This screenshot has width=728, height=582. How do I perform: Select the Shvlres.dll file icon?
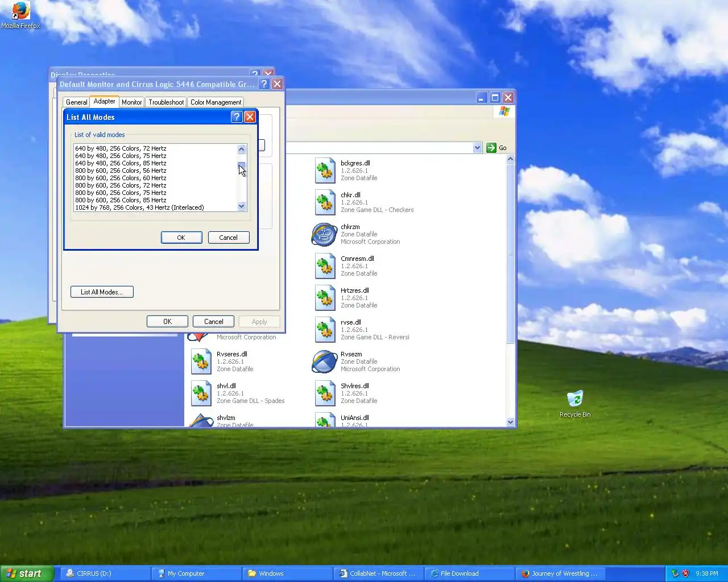pos(325,393)
